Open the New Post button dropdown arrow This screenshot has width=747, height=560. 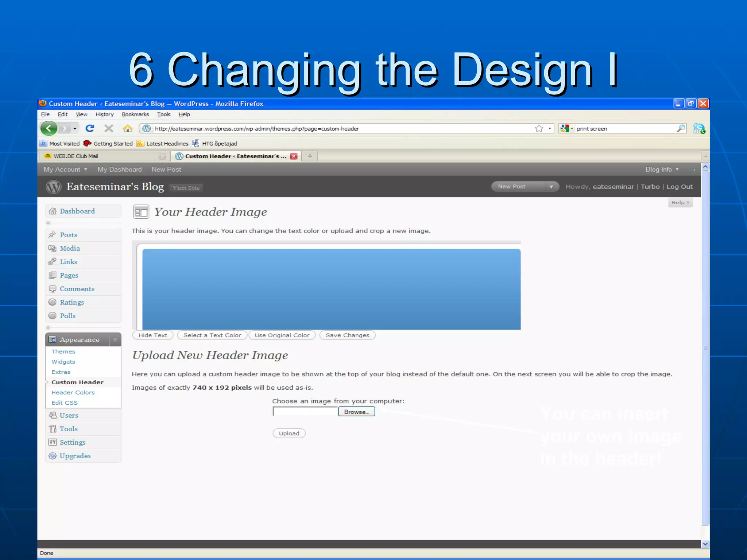(551, 187)
